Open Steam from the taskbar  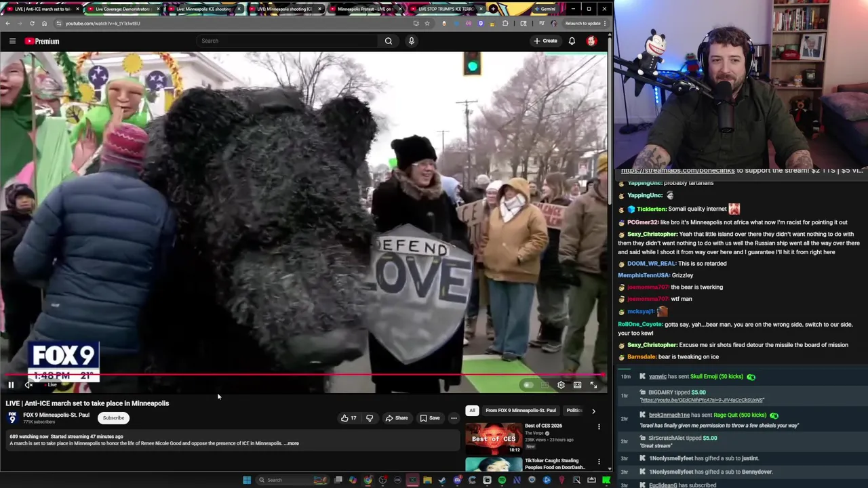click(x=442, y=480)
